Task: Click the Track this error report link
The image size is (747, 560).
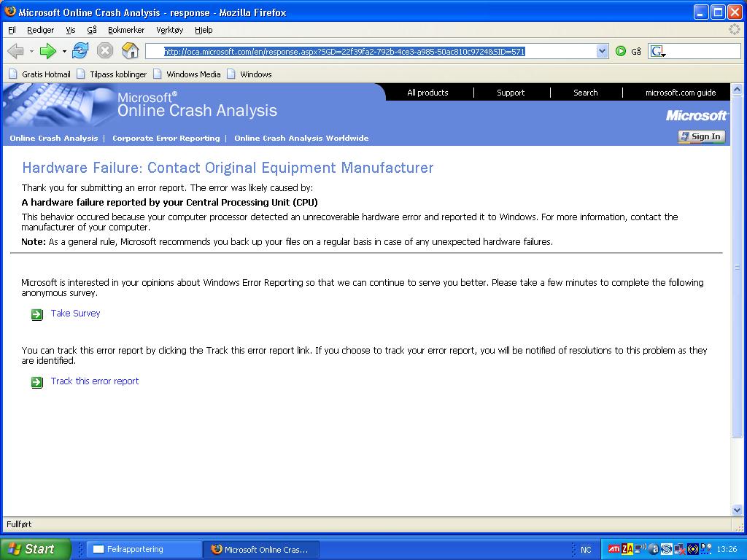Action: pos(95,381)
